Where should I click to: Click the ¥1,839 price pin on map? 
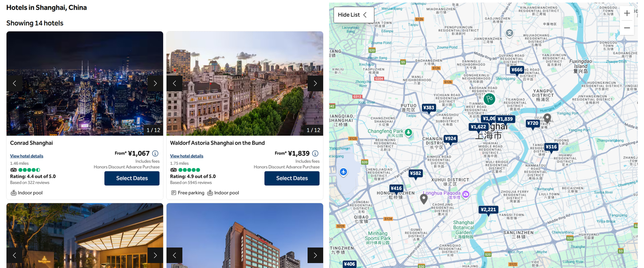[505, 119]
